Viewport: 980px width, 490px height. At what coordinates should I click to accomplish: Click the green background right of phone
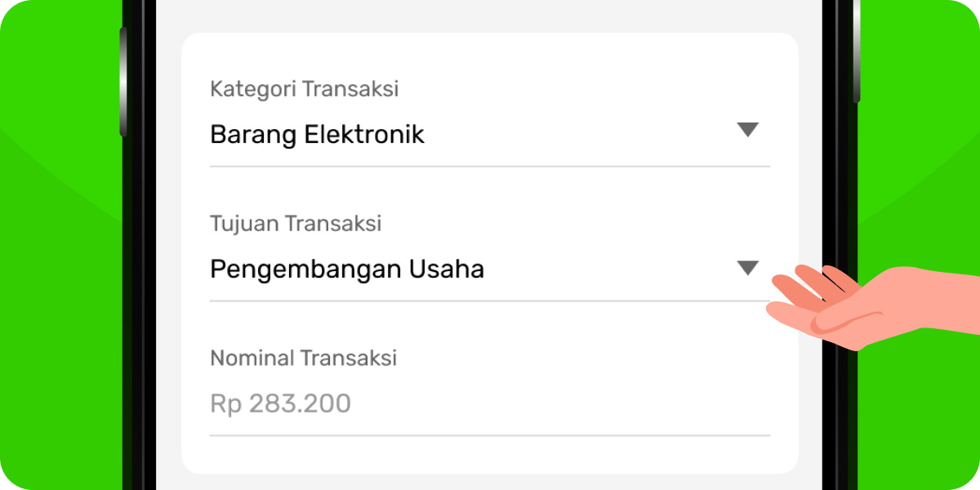(x=923, y=163)
